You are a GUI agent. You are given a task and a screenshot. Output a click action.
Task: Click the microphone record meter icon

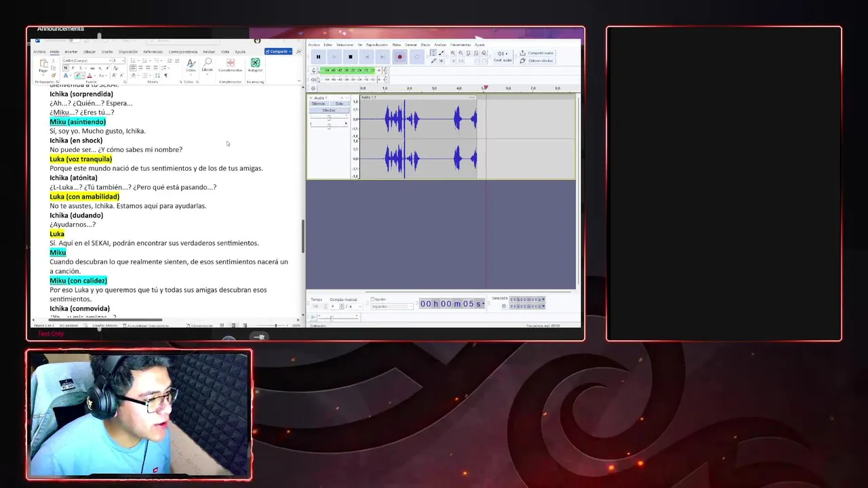[314, 70]
